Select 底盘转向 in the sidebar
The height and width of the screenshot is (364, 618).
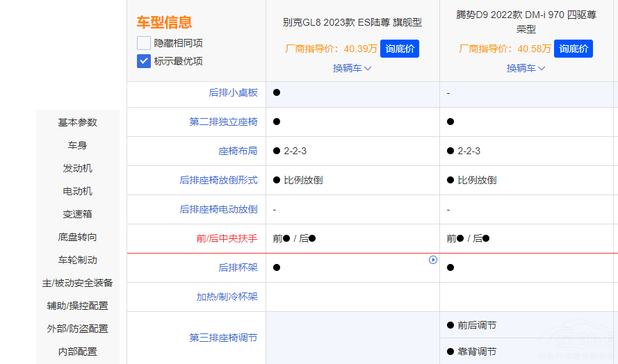pos(78,237)
